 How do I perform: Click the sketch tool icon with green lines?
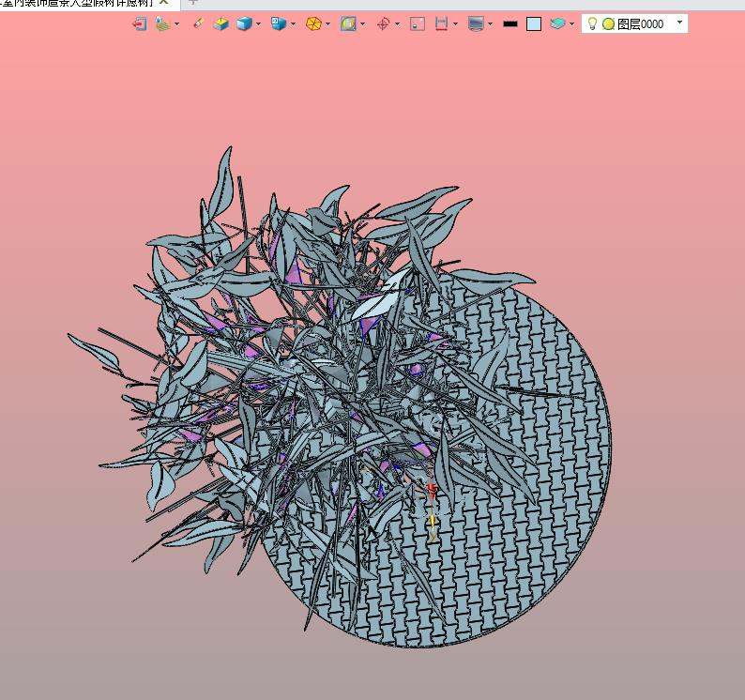162,23
